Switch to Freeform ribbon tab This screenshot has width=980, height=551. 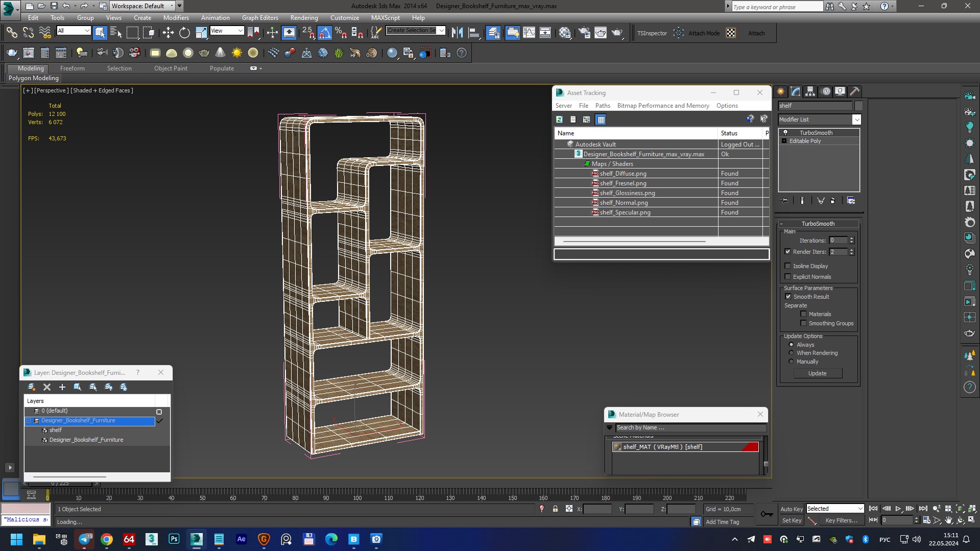coord(73,68)
